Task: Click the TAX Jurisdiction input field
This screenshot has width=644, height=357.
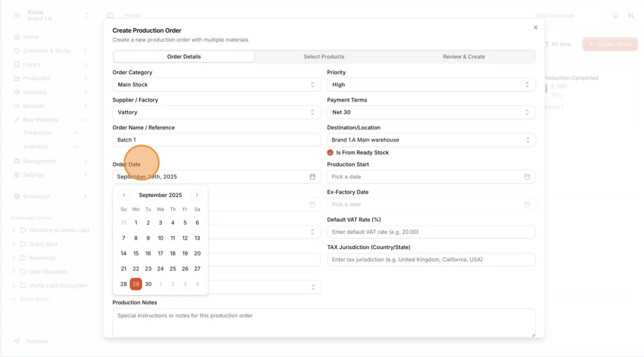Action: (x=431, y=260)
